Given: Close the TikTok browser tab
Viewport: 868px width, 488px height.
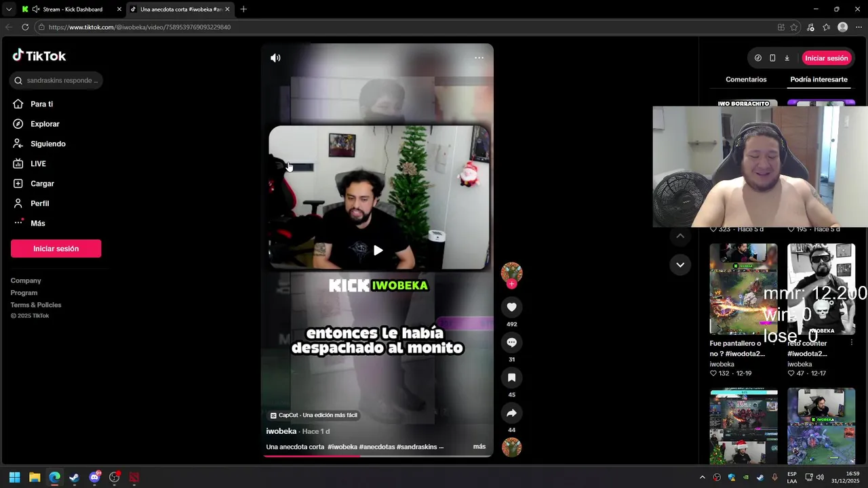Looking at the screenshot, I should [x=227, y=9].
